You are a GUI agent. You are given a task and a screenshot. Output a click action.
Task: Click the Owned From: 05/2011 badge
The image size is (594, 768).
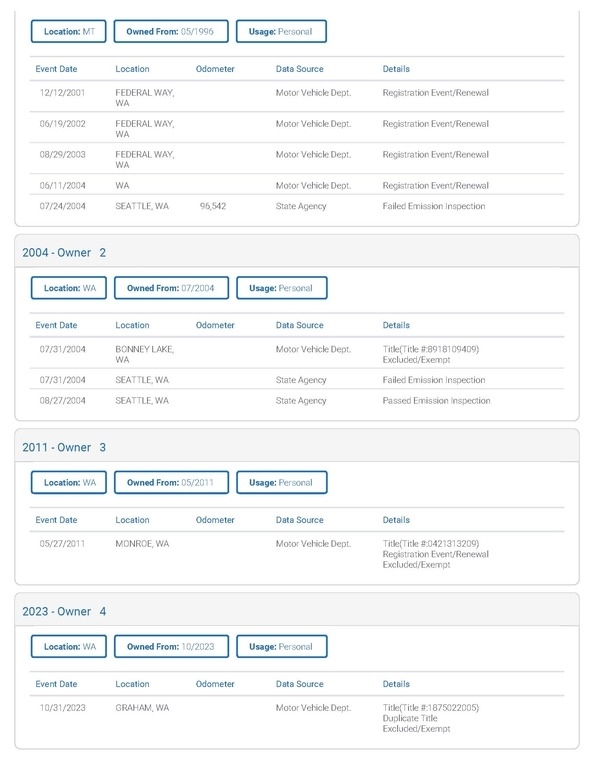click(x=171, y=482)
